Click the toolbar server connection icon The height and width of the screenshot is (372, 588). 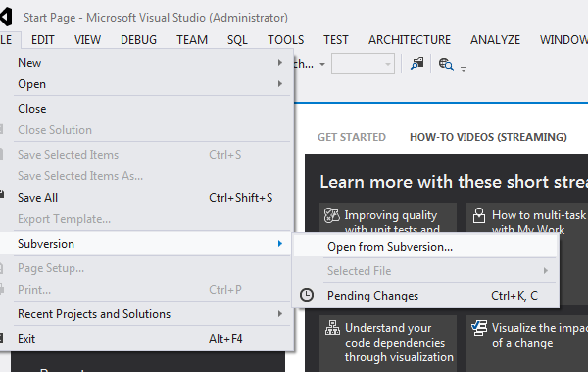(417, 64)
